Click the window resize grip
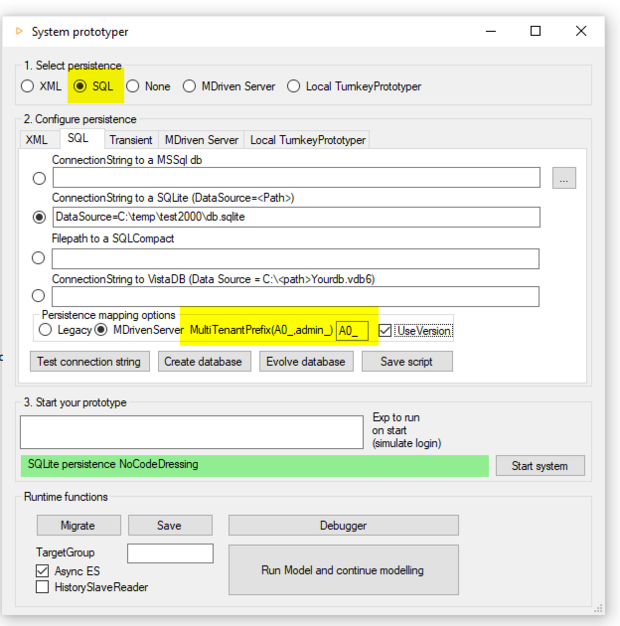This screenshot has height=626, width=620. (x=598, y=608)
